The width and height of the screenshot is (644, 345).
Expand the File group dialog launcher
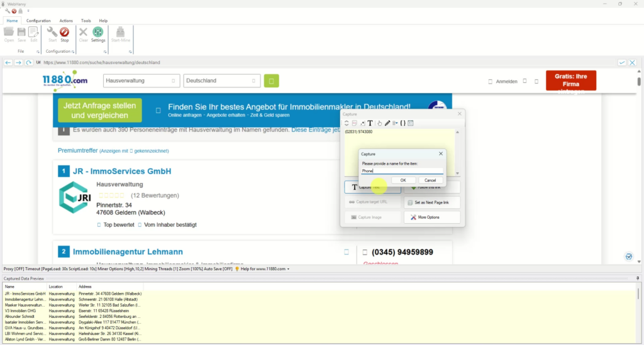coord(38,52)
